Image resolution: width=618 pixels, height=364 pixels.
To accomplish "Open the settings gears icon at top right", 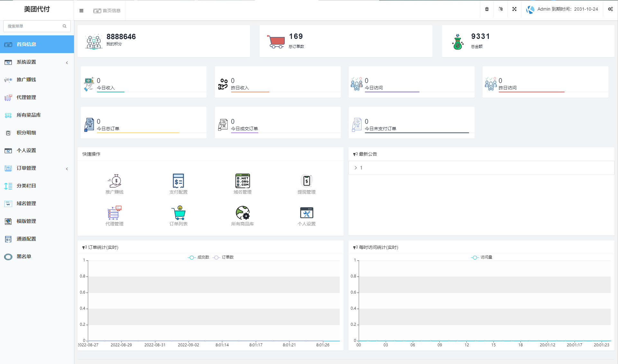I will (610, 9).
